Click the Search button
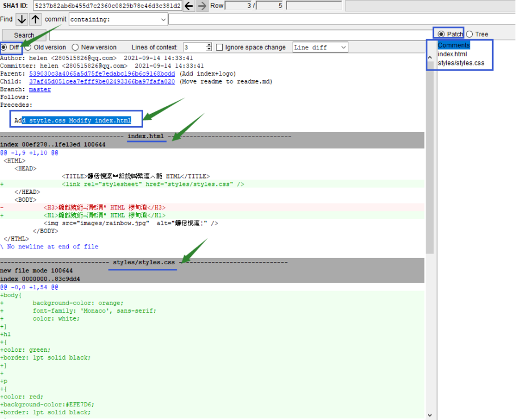 point(24,35)
